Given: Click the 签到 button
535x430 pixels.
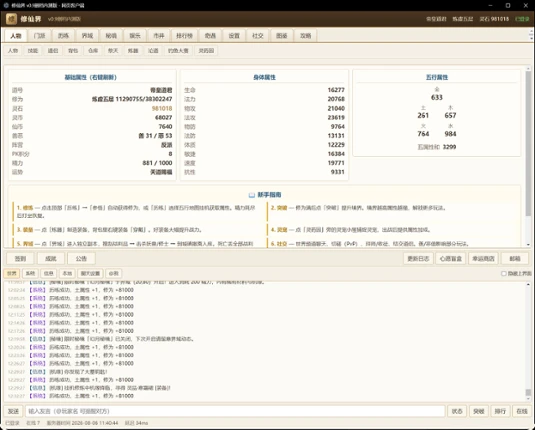Looking at the screenshot, I should [20, 258].
